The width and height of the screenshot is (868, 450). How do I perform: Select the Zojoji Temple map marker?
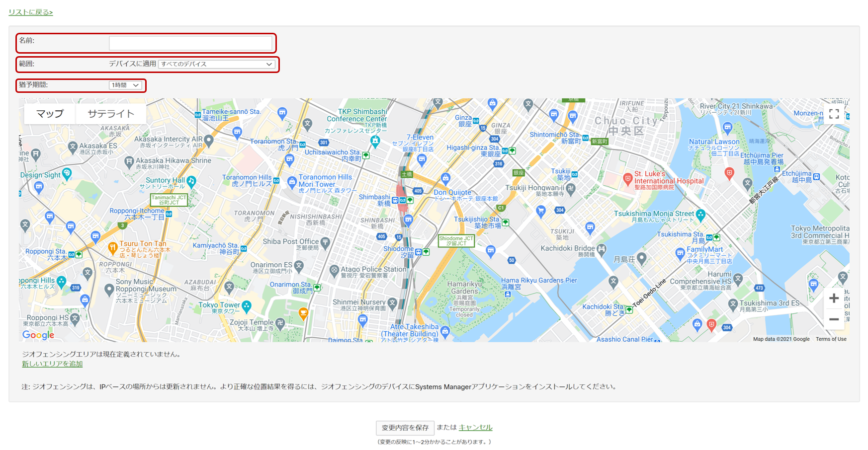click(280, 323)
